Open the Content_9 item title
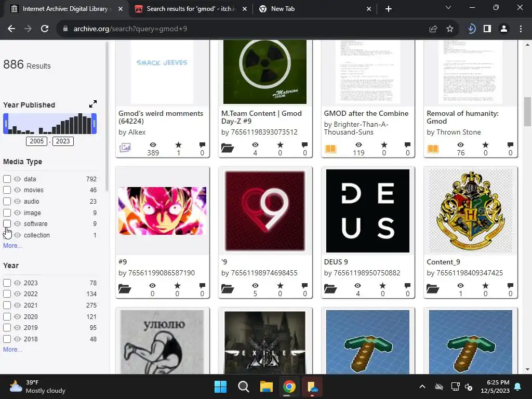The width and height of the screenshot is (532, 399). coord(444,262)
